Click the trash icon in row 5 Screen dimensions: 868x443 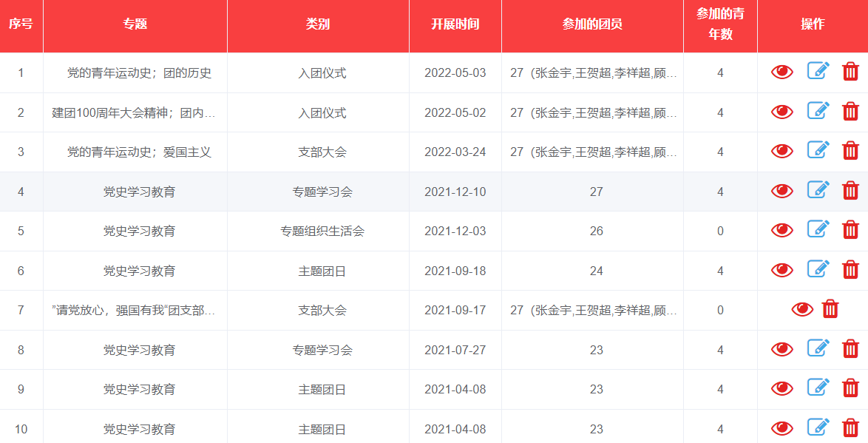(850, 230)
